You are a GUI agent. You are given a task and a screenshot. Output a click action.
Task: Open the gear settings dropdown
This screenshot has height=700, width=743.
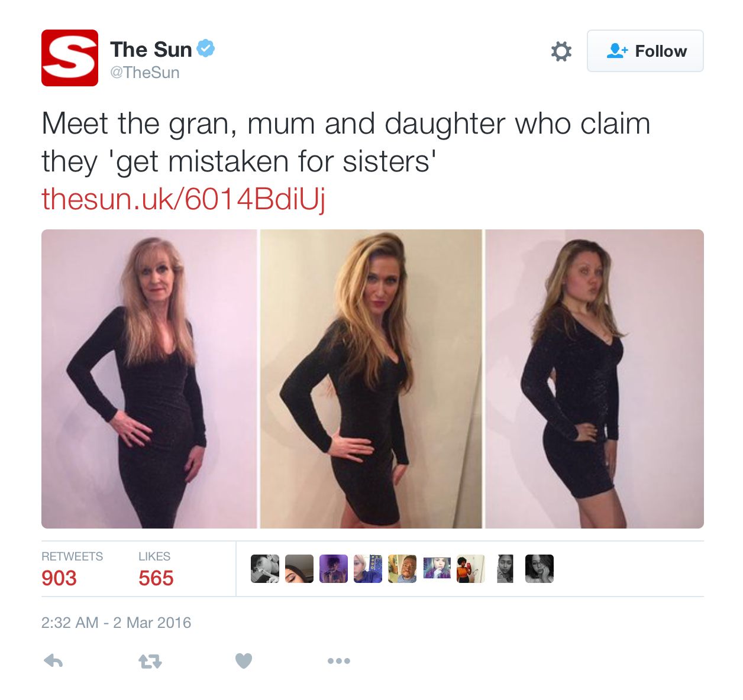point(561,51)
